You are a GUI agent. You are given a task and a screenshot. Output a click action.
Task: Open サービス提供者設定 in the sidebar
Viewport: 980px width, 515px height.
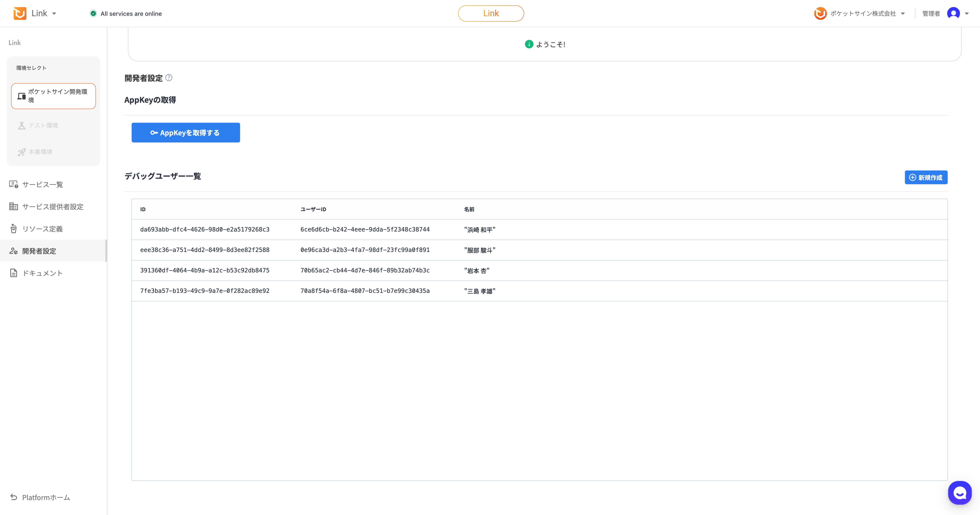[52, 207]
